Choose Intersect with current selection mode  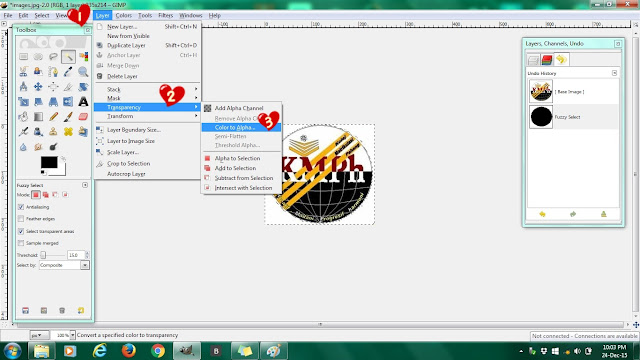coord(65,195)
